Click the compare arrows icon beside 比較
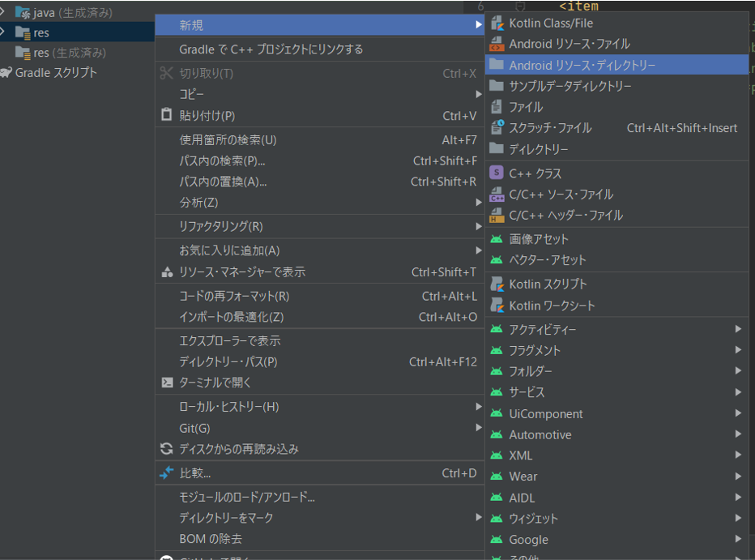Viewport: 755px width, 560px height. pos(166,472)
